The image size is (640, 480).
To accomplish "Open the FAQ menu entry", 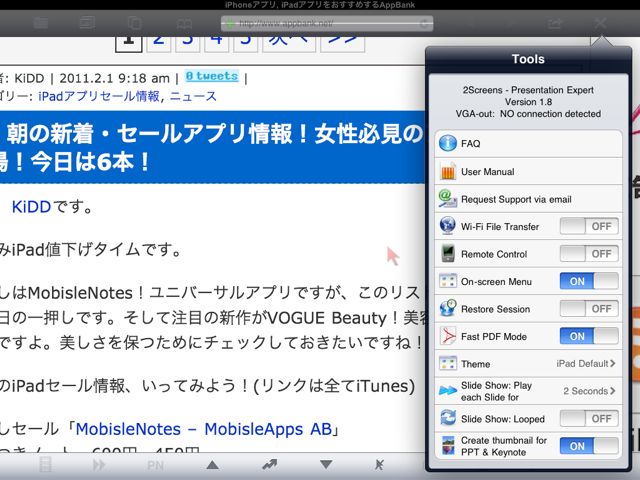I will [529, 144].
